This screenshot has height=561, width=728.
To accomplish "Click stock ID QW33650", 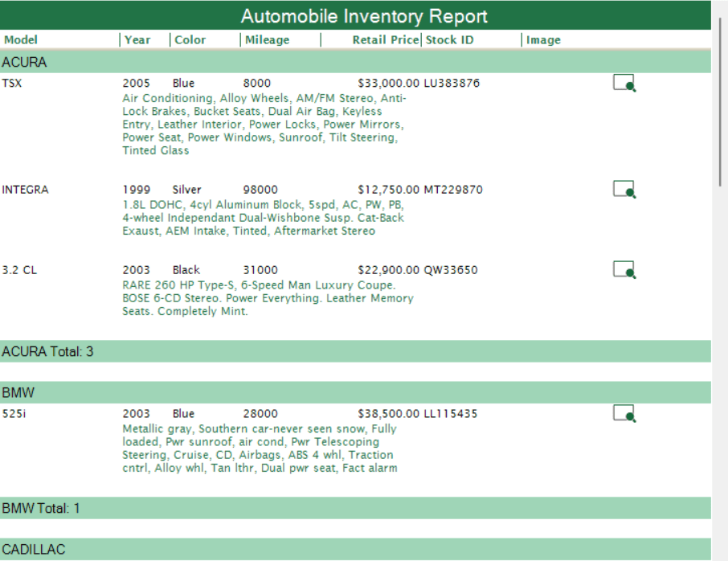I will pos(451,270).
